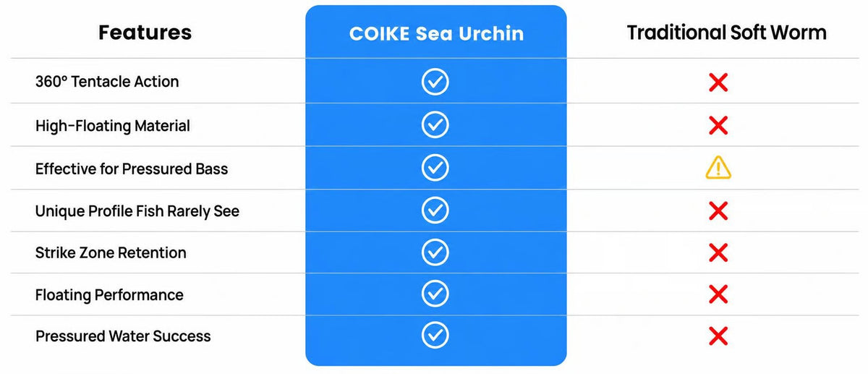
Task: Click the red X for Pressured Water Success
Action: pos(718,336)
